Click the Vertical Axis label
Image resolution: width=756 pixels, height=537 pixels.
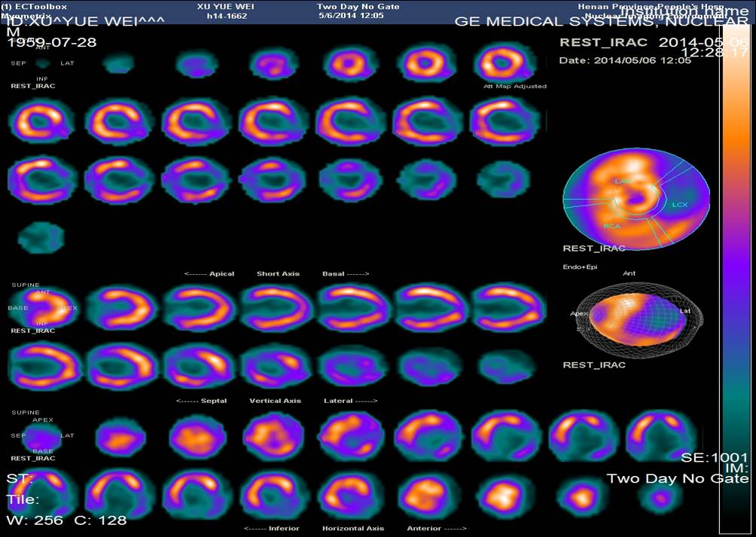[275, 401]
